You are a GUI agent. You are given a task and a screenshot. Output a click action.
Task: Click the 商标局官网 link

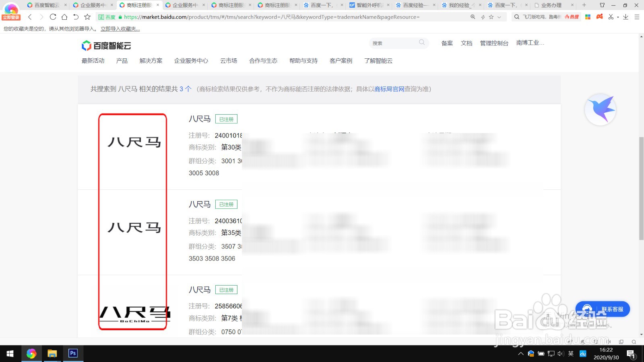[389, 89]
